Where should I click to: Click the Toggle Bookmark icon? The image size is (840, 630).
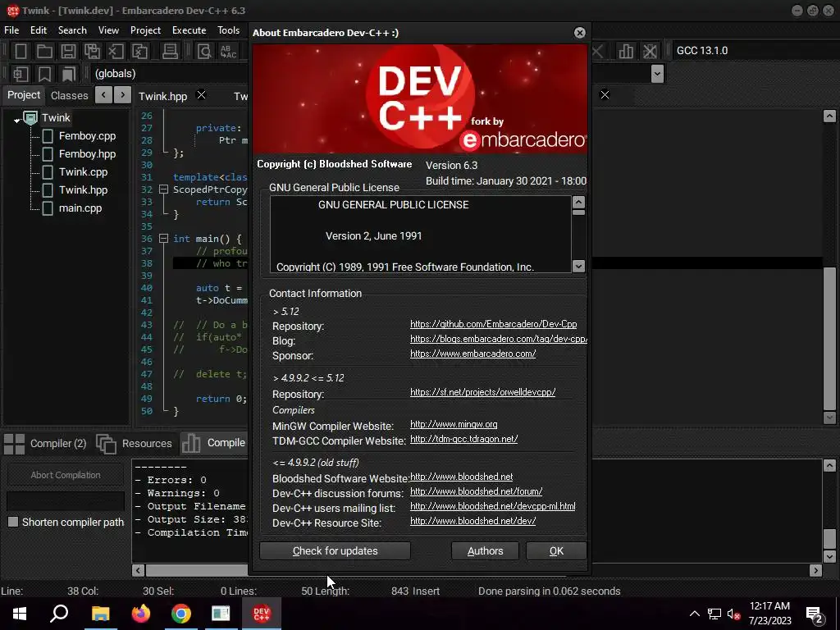[x=44, y=73]
